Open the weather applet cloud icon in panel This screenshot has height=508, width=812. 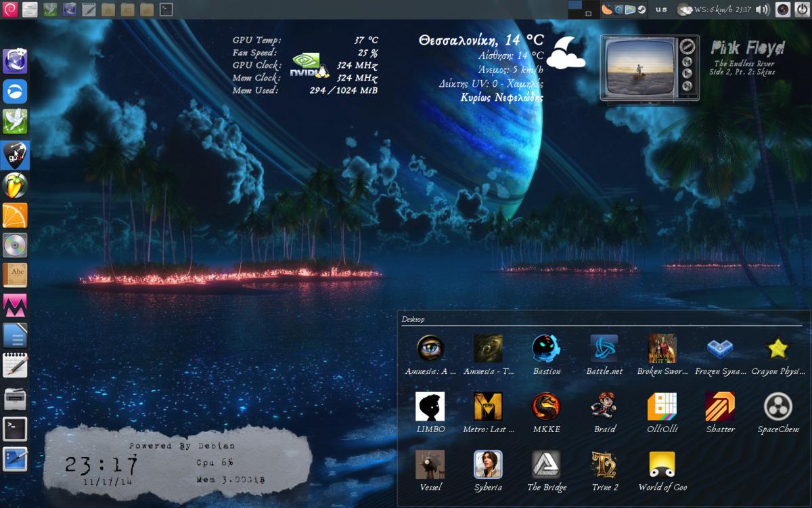point(684,10)
